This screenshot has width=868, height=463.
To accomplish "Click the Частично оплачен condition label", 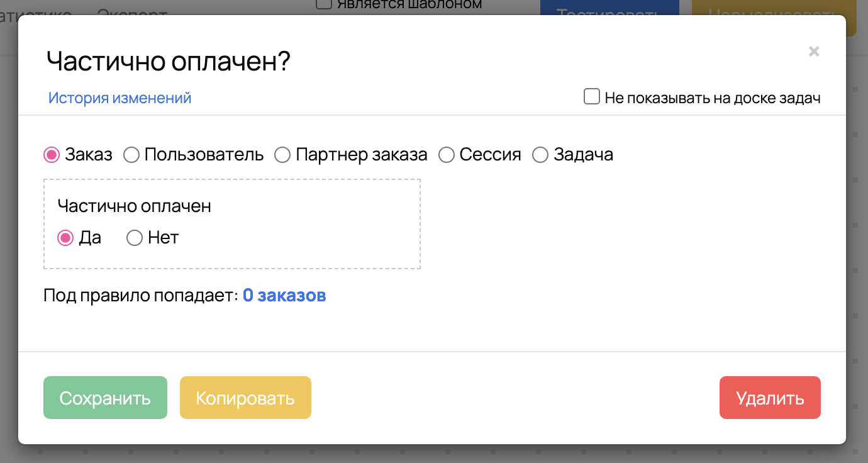I will point(134,206).
